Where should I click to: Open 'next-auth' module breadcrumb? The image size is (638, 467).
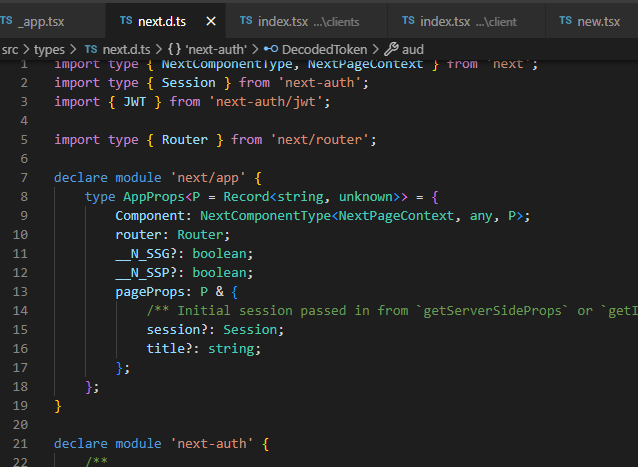tap(216, 50)
